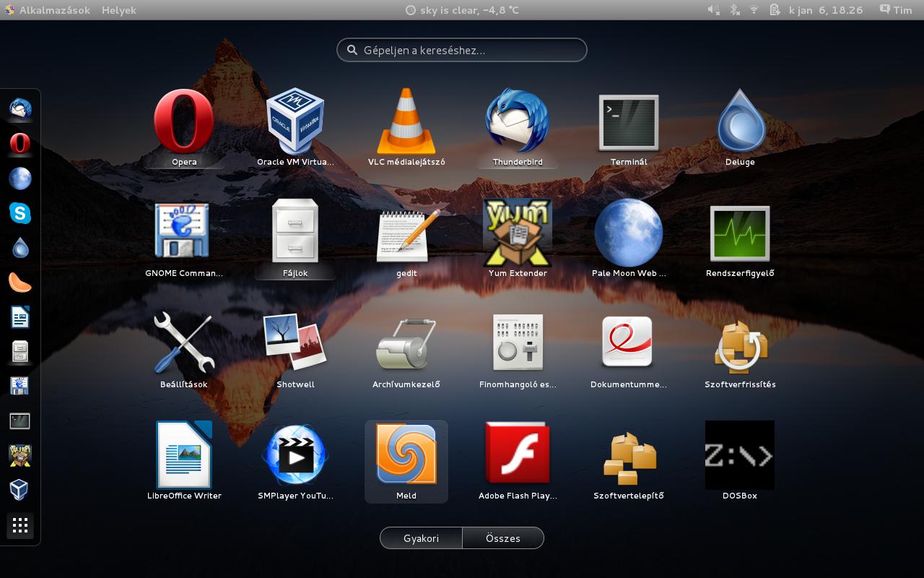
Task: Open Szoftvertelepítő software installer
Action: click(x=629, y=462)
